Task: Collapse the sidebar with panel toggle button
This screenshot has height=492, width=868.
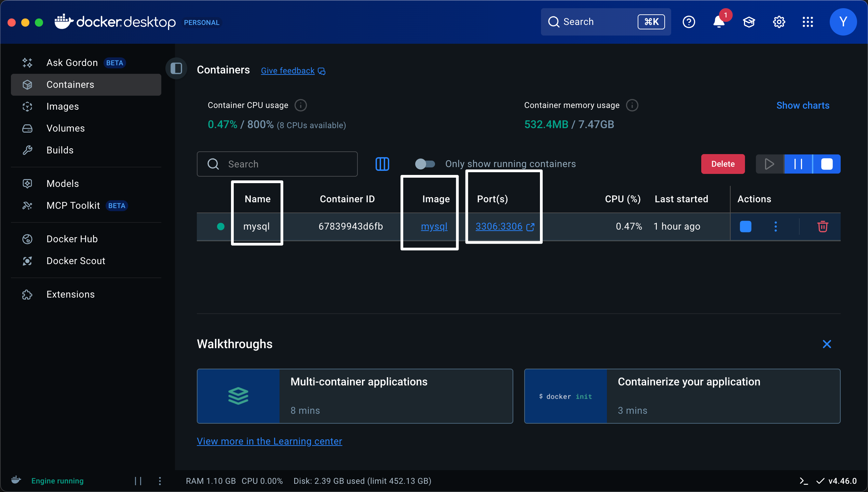Action: (x=176, y=68)
